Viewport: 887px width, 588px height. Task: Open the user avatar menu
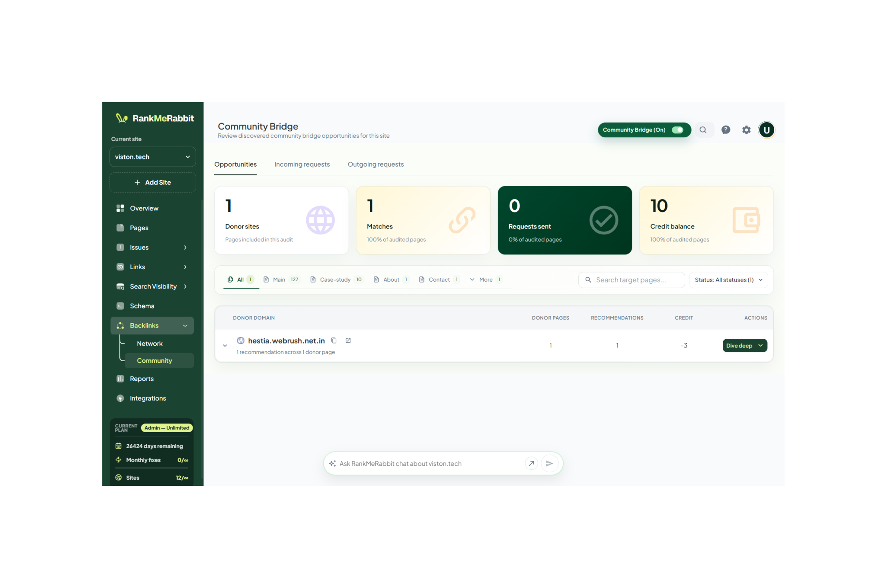tap(766, 130)
